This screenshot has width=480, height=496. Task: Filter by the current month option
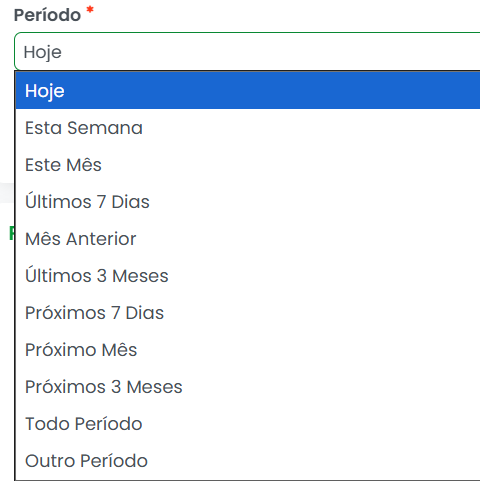coord(248,165)
